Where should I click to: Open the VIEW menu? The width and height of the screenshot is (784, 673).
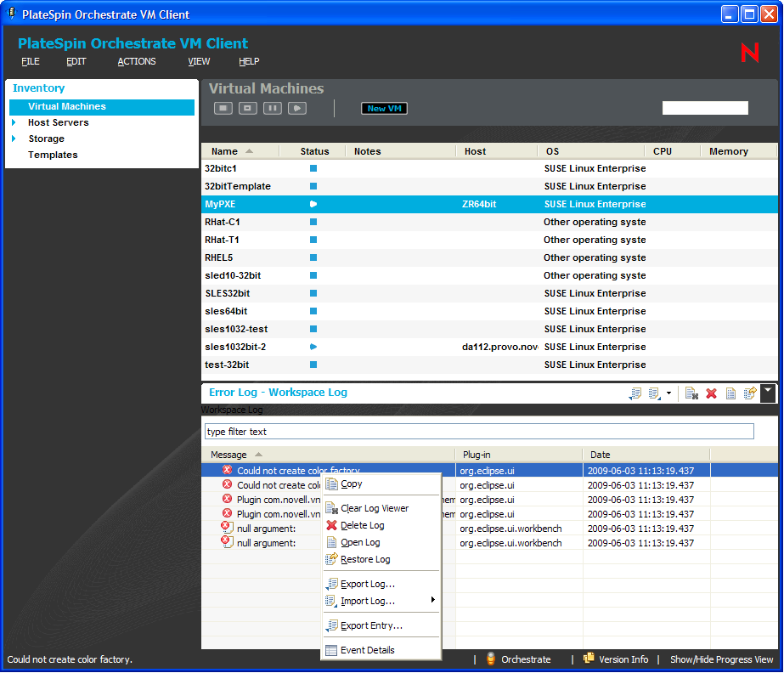pyautogui.click(x=199, y=61)
